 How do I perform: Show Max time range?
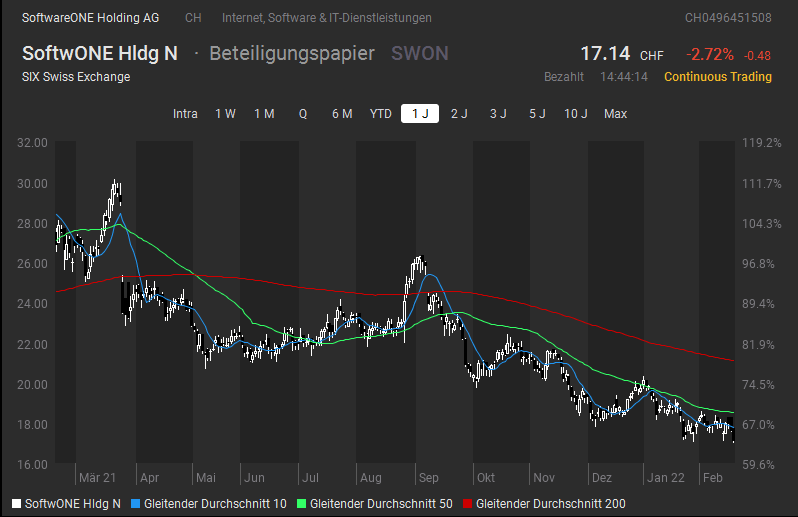615,113
